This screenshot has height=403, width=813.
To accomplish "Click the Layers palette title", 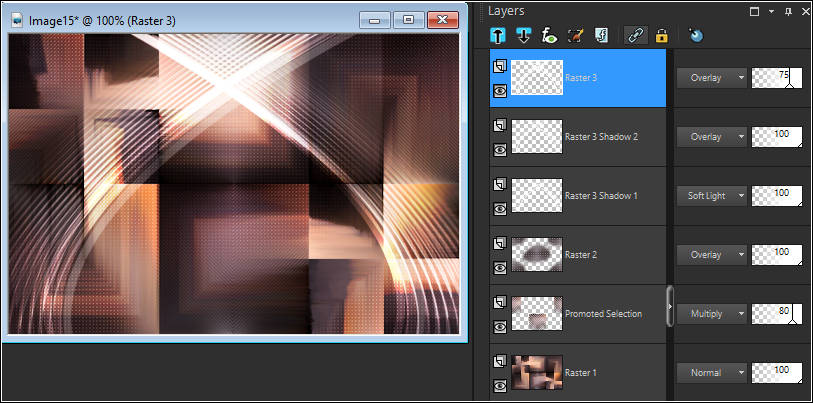I will tap(506, 11).
